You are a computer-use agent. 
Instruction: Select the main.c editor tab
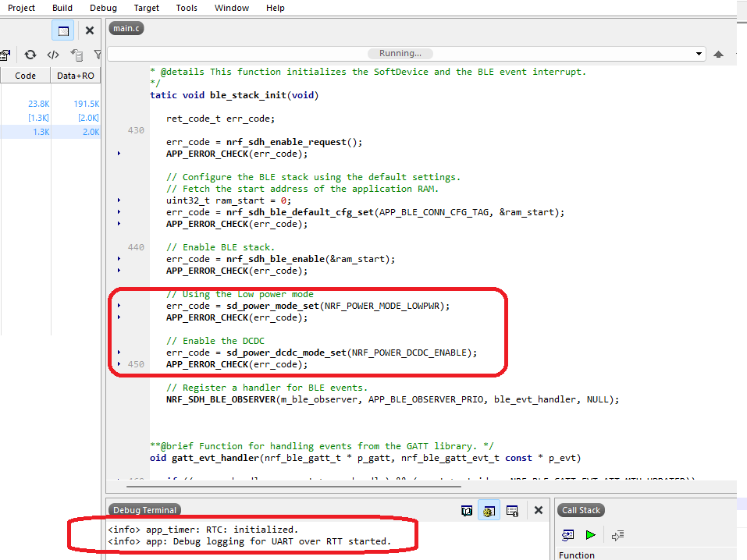coord(126,29)
